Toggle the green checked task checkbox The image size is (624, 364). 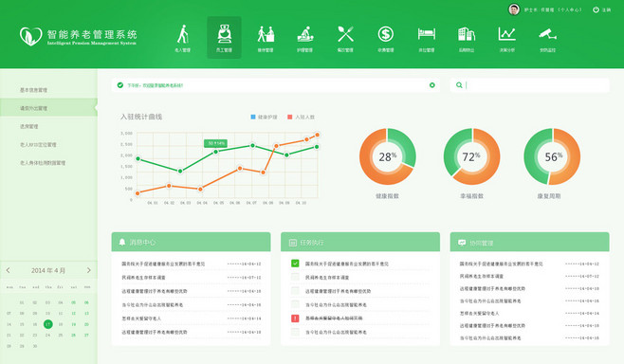point(295,263)
